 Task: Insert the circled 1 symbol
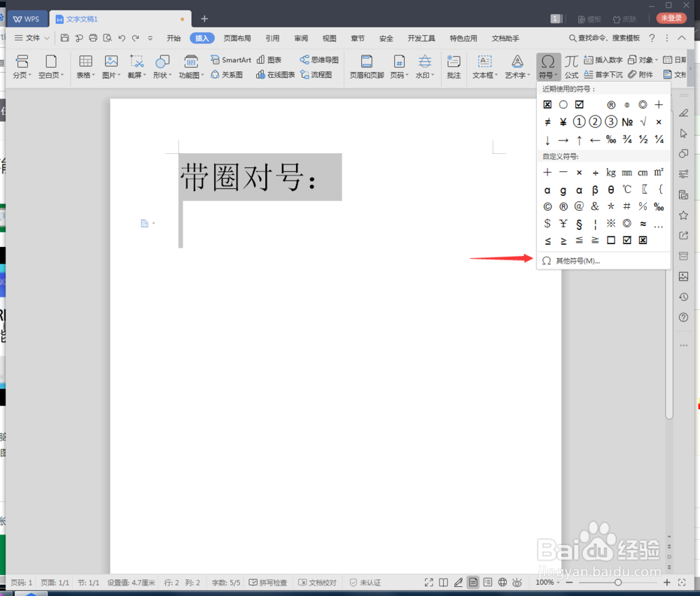579,122
